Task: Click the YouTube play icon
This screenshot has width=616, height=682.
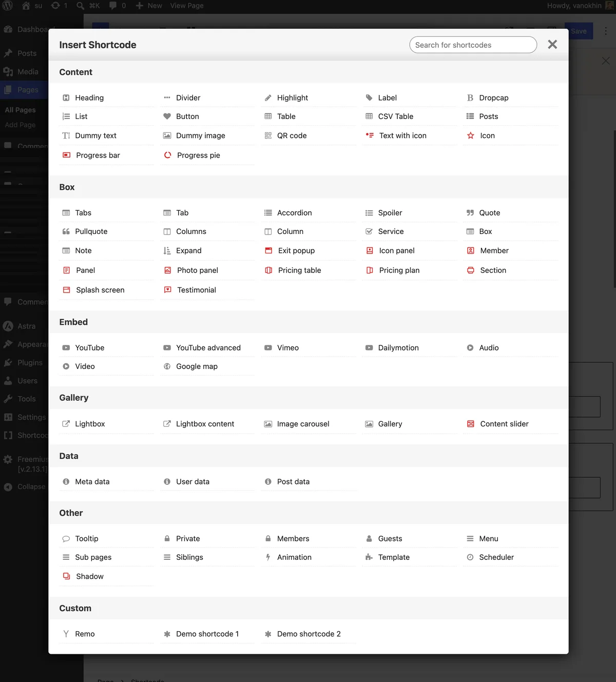Action: pos(66,347)
